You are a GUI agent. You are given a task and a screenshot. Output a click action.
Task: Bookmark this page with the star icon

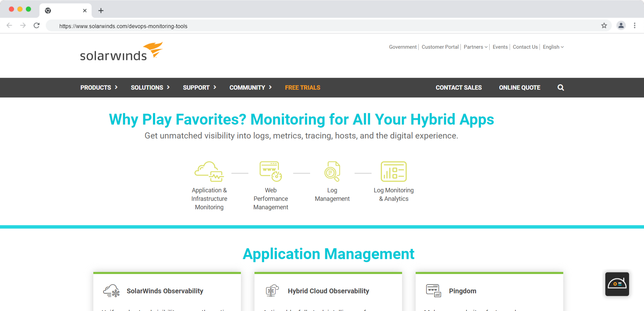pyautogui.click(x=604, y=26)
